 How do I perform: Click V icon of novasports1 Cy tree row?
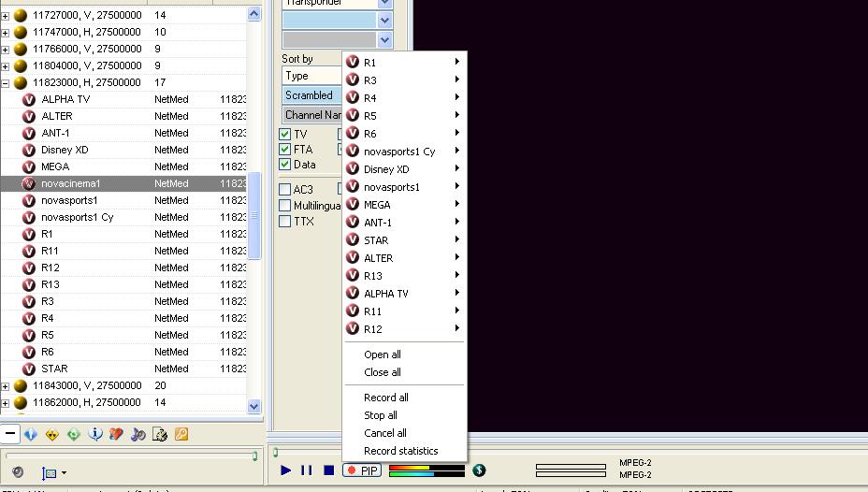pyautogui.click(x=29, y=218)
